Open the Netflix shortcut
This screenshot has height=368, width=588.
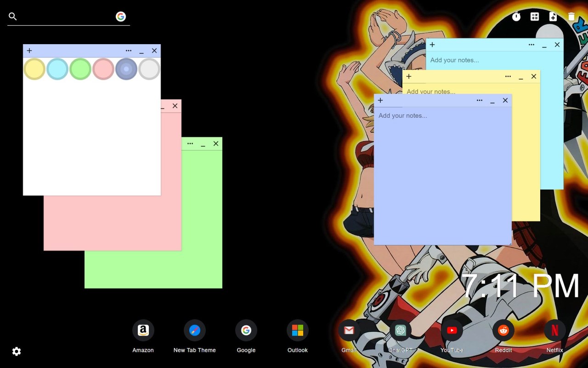coord(555,330)
